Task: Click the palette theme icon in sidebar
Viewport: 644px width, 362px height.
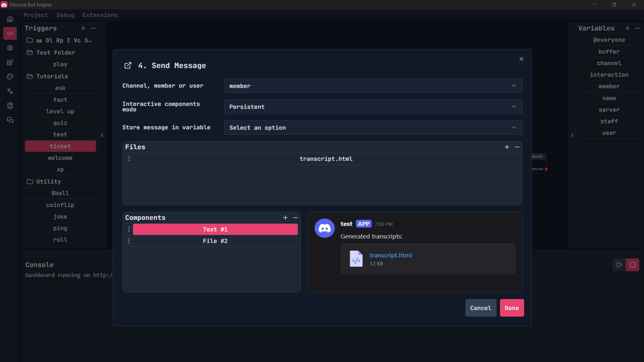Action: tap(10, 77)
